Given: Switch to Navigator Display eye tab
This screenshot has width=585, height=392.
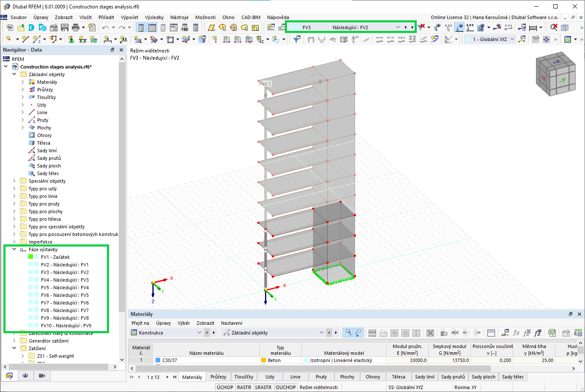Looking at the screenshot, I should (25, 376).
